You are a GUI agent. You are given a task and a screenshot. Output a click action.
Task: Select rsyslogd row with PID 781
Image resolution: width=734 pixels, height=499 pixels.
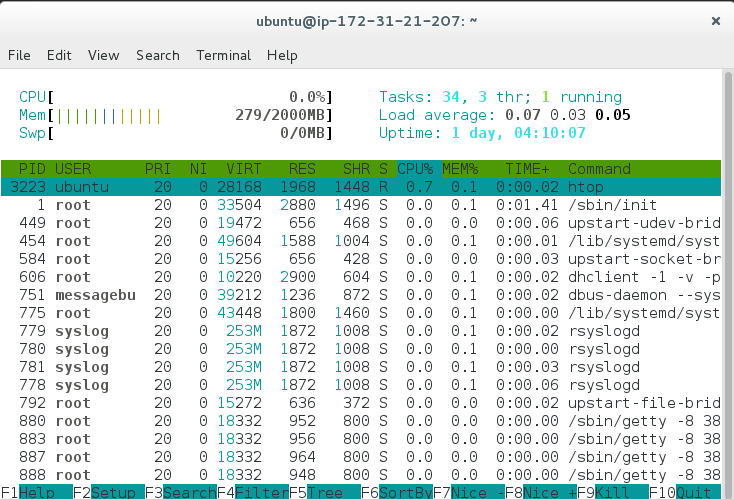click(361, 367)
